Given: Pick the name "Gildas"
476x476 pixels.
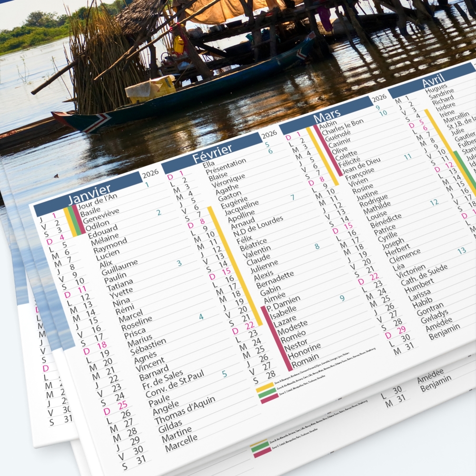Looking at the screenshot, I should (170, 426).
